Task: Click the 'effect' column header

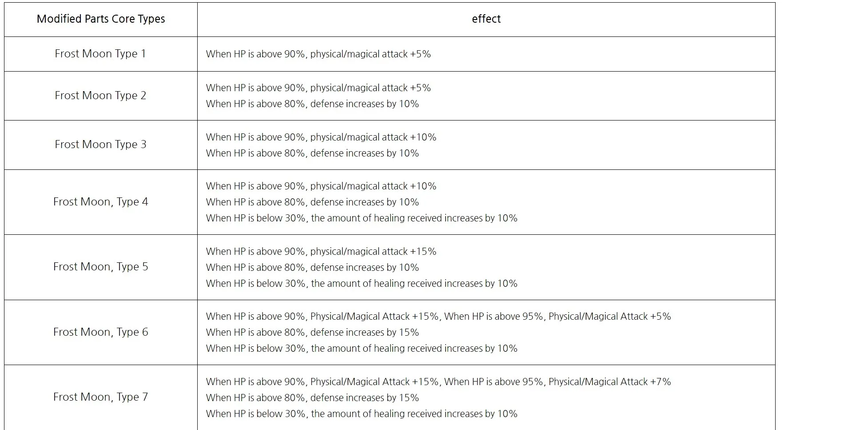Action: click(486, 19)
